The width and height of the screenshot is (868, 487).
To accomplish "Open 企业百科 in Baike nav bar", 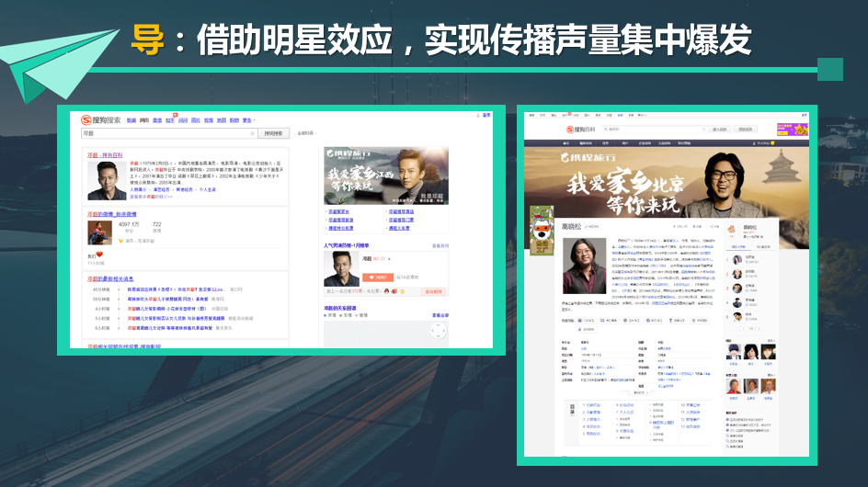I will tap(645, 143).
